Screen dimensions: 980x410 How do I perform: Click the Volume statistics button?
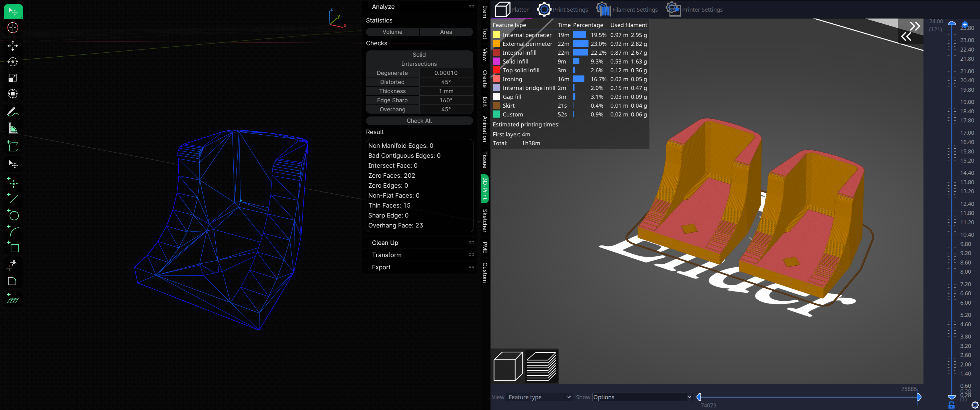click(392, 32)
